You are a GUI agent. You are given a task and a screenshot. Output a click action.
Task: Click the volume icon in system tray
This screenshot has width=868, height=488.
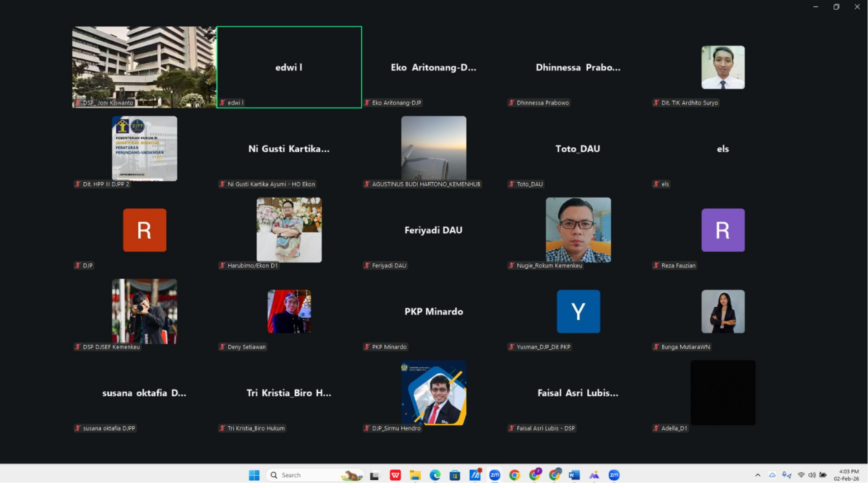[x=812, y=475]
